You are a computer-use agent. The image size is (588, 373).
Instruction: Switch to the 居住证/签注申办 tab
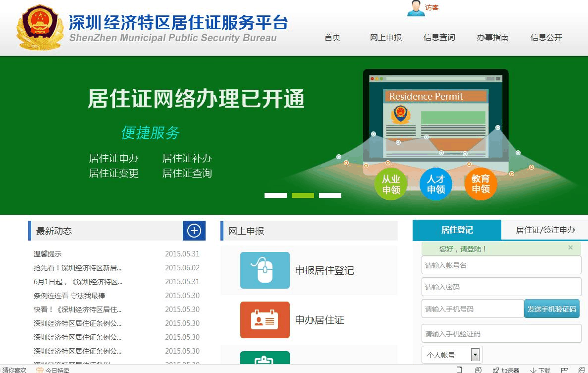(545, 230)
